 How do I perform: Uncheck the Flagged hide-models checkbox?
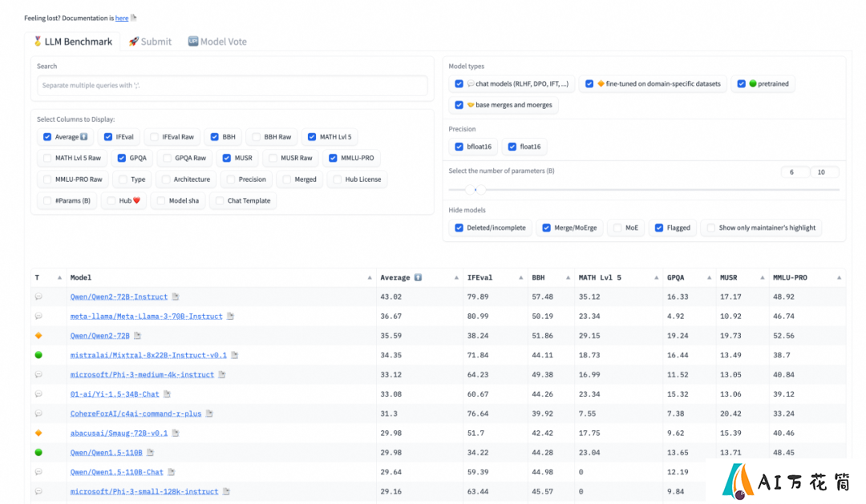pyautogui.click(x=659, y=228)
